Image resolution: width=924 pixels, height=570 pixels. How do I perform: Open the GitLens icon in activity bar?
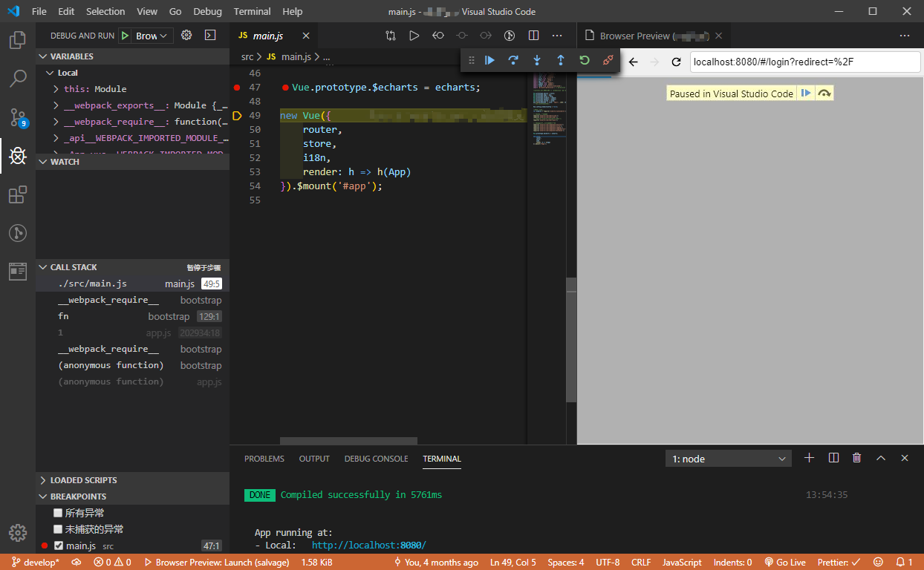pyautogui.click(x=18, y=233)
